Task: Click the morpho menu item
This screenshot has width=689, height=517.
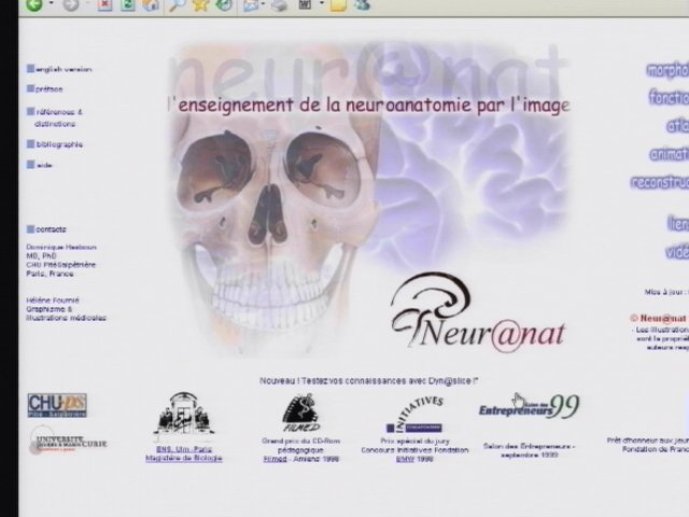Action: click(x=667, y=70)
